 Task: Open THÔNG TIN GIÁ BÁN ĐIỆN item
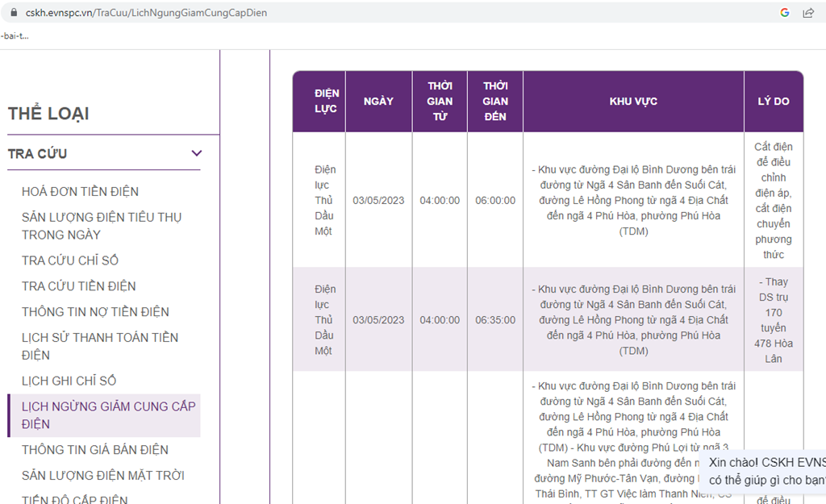pos(95,450)
